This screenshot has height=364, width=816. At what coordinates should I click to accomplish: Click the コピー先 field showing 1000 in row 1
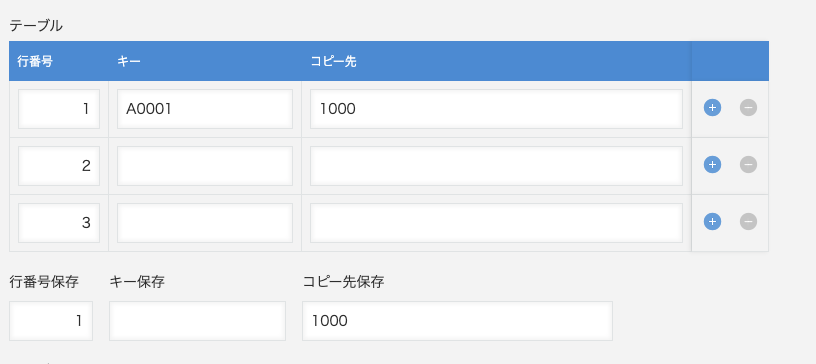pyautogui.click(x=496, y=109)
